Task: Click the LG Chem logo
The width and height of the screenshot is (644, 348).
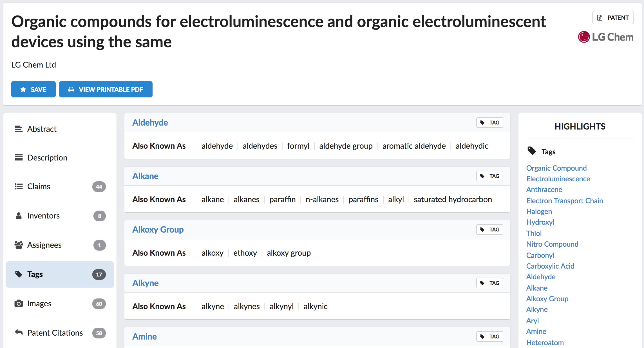Action: click(x=605, y=37)
